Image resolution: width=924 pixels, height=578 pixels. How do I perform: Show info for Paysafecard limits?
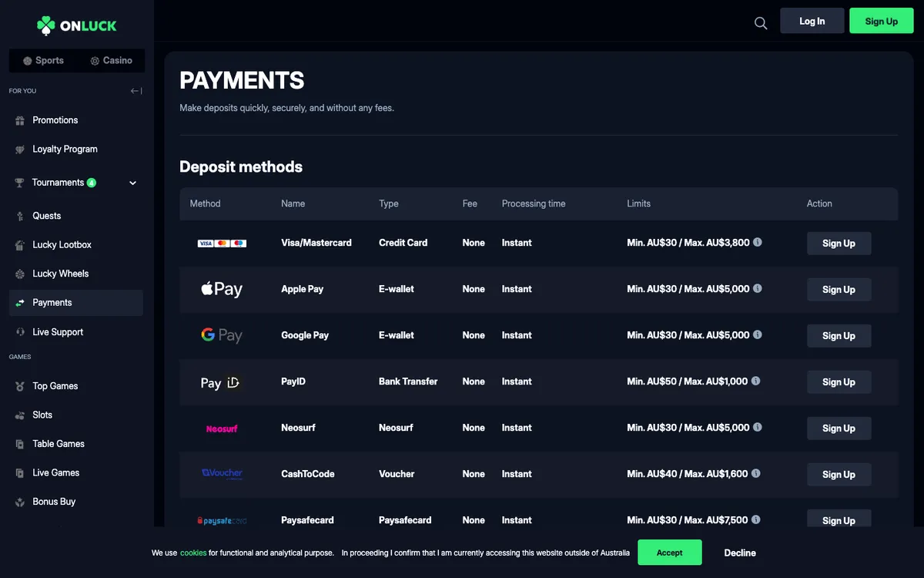[755, 519]
